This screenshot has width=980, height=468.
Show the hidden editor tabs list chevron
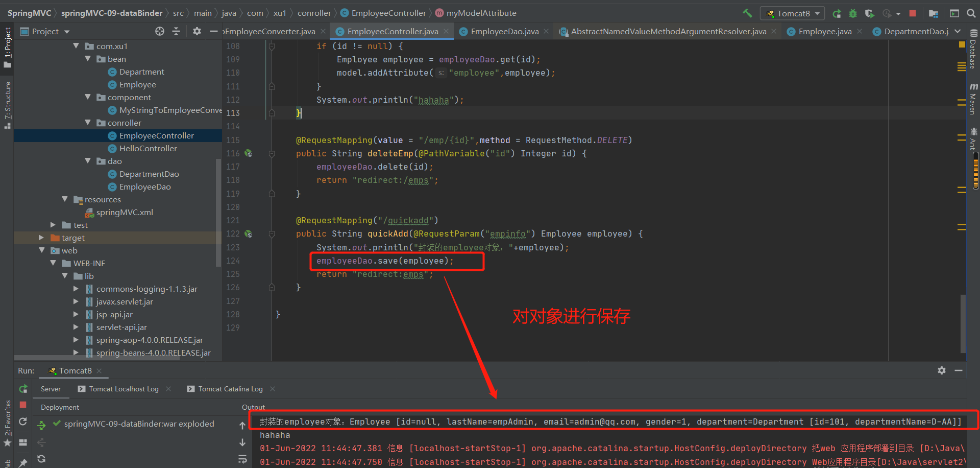958,31
